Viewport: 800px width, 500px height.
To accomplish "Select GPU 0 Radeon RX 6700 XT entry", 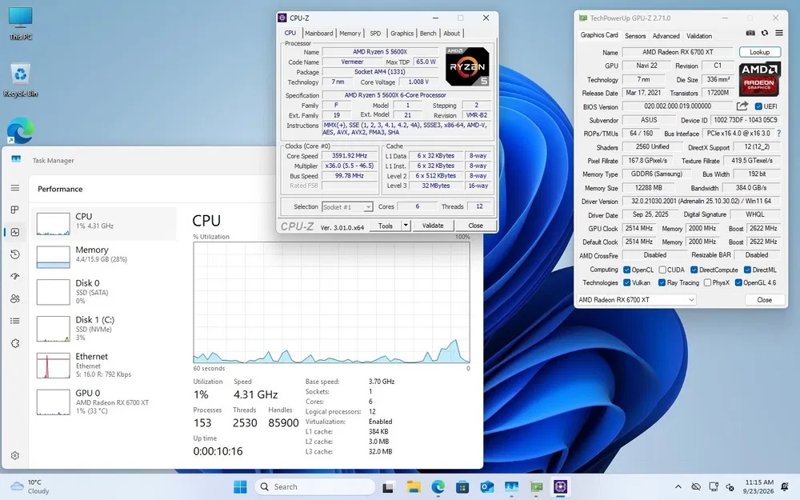I will 106,402.
